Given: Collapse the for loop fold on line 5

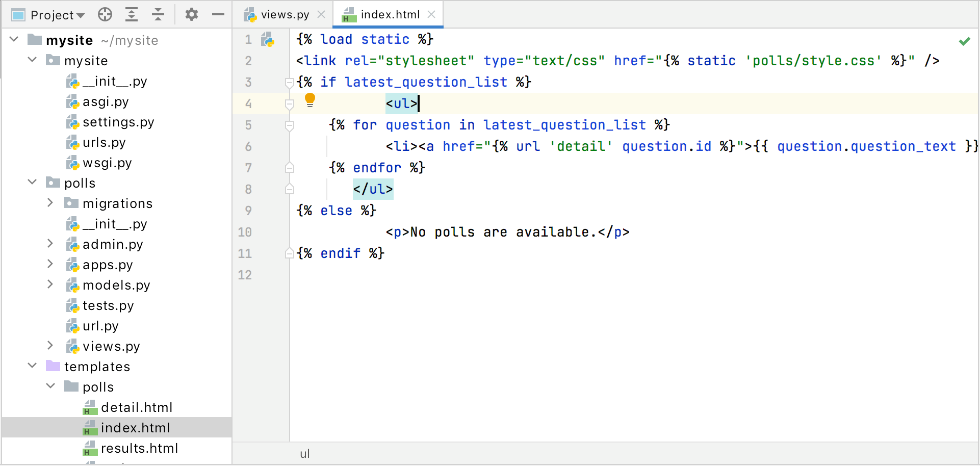Looking at the screenshot, I should [x=289, y=125].
